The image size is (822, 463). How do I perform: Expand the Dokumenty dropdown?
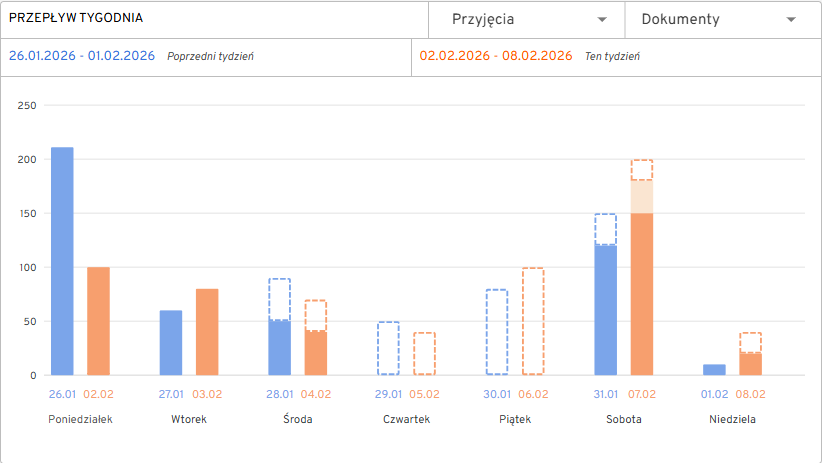716,19
